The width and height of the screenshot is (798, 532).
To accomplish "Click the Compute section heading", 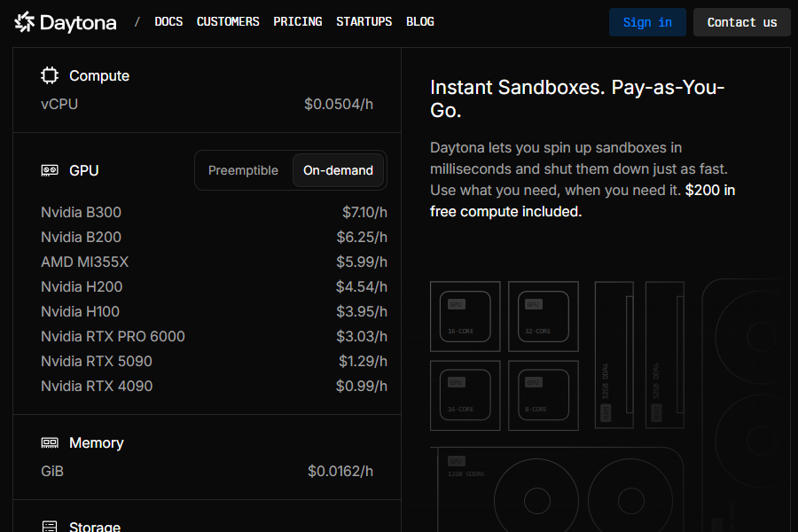I will [x=99, y=76].
